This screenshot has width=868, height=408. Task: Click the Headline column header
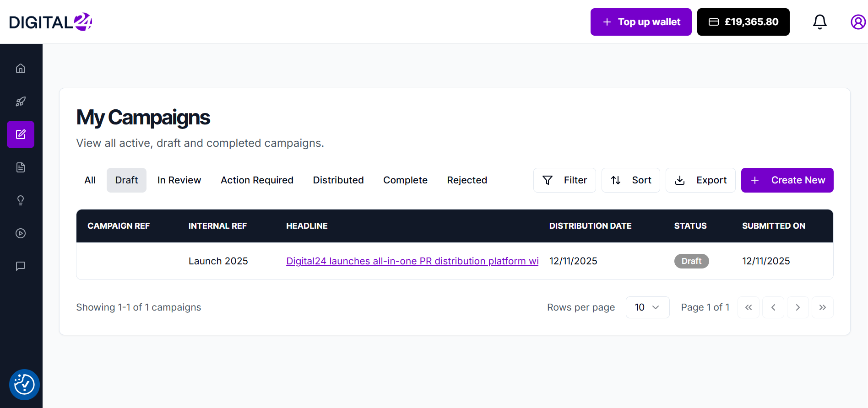pos(307,226)
